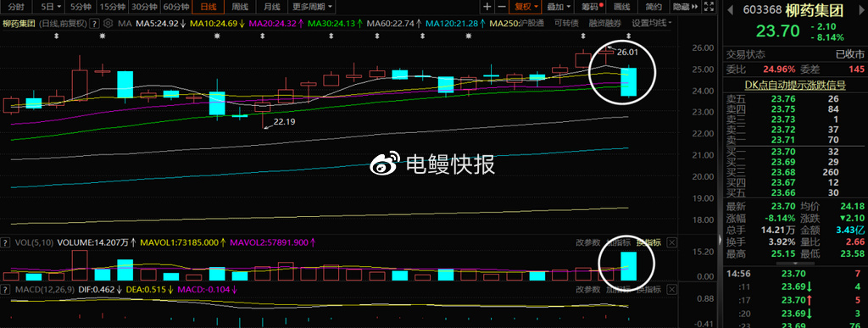The image size is (868, 328).
Task: Open the 叠加 overlay dropdown
Action: click(559, 7)
